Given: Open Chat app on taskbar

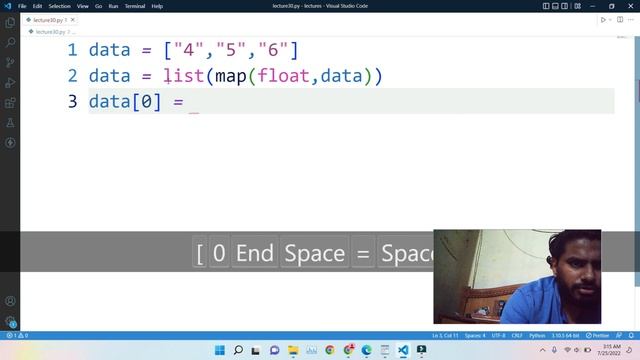Looking at the screenshot, I should point(274,350).
